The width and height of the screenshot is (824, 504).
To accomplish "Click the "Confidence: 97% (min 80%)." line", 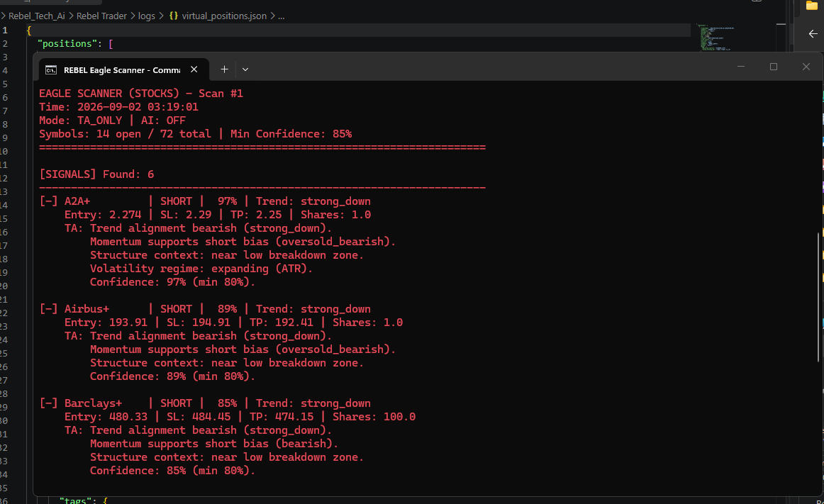I will tap(172, 282).
